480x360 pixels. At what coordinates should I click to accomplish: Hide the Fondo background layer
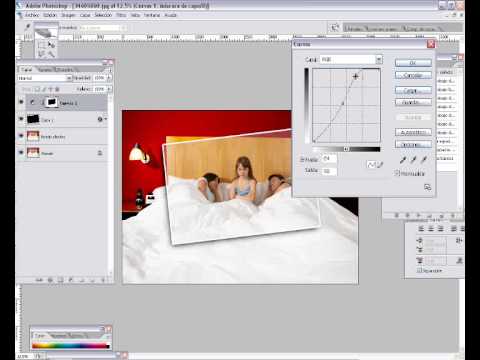21,153
